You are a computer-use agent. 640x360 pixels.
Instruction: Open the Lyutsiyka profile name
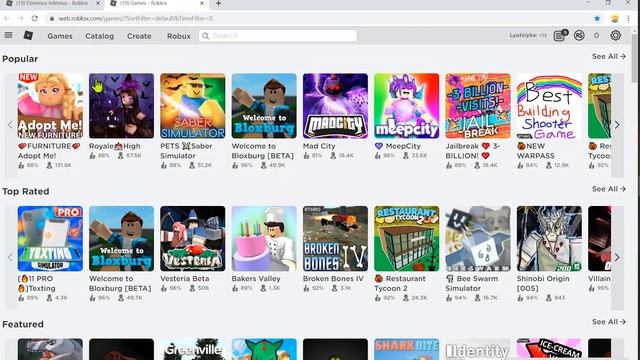[523, 36]
